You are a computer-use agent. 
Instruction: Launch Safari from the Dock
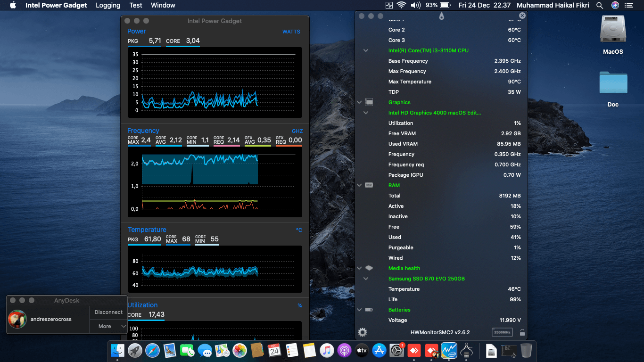click(x=152, y=350)
